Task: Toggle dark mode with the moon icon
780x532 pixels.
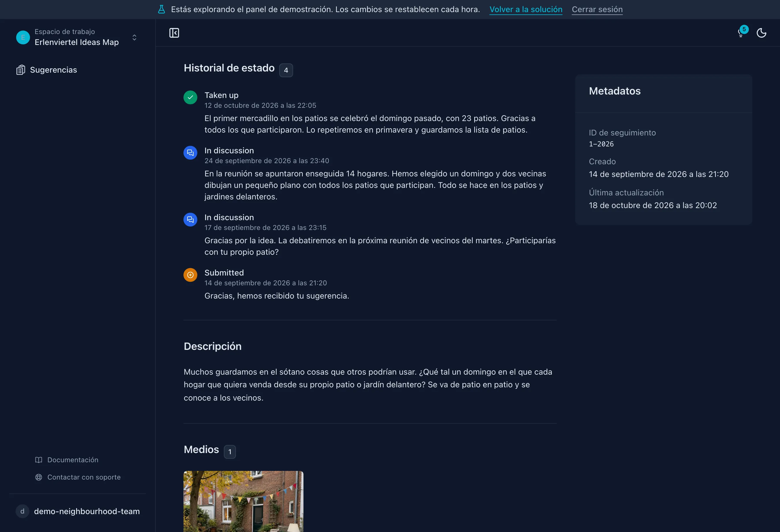Action: click(761, 33)
